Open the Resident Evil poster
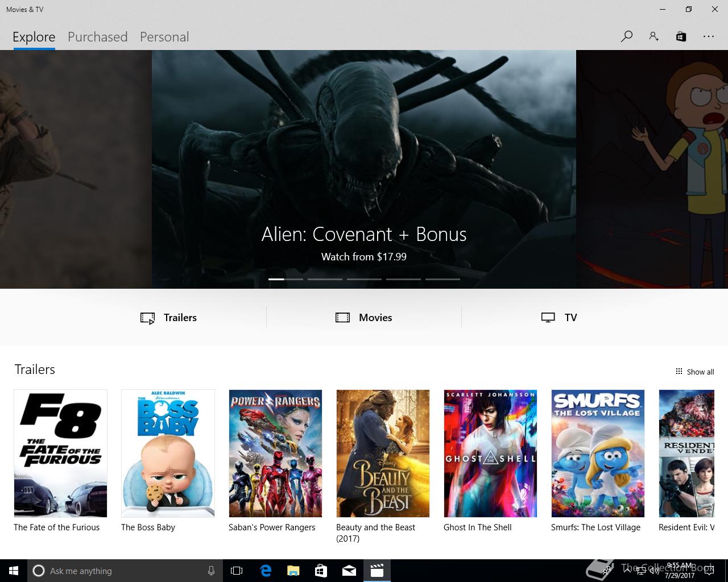The height and width of the screenshot is (582, 728). click(686, 454)
